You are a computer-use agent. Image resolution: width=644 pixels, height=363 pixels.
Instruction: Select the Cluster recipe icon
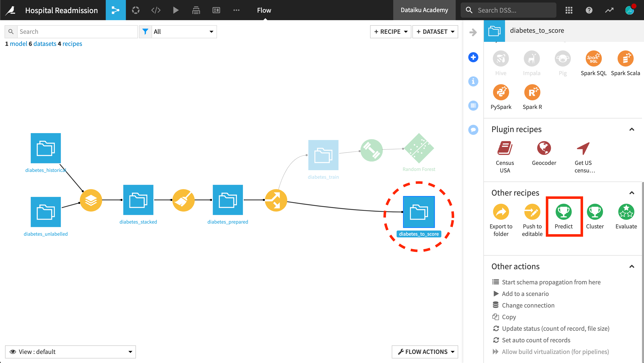pos(595,212)
